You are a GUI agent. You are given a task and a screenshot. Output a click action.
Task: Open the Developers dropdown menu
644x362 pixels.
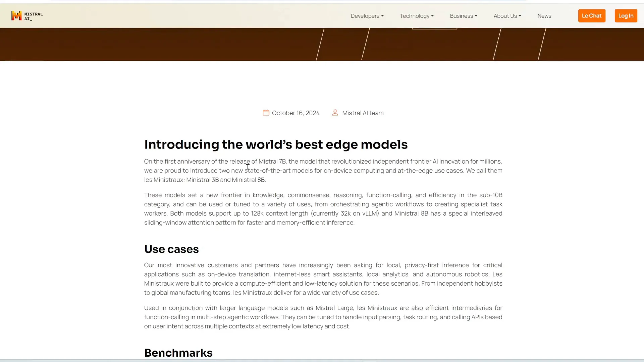[367, 16]
